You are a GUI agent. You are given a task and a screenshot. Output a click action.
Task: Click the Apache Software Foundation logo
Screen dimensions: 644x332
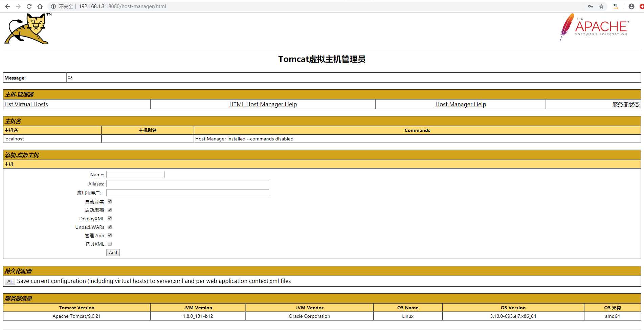[595, 27]
